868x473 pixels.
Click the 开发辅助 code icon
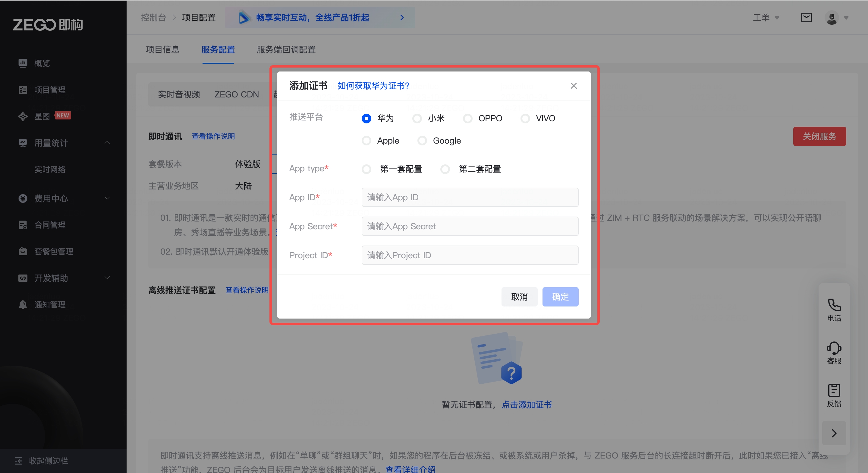pyautogui.click(x=23, y=278)
